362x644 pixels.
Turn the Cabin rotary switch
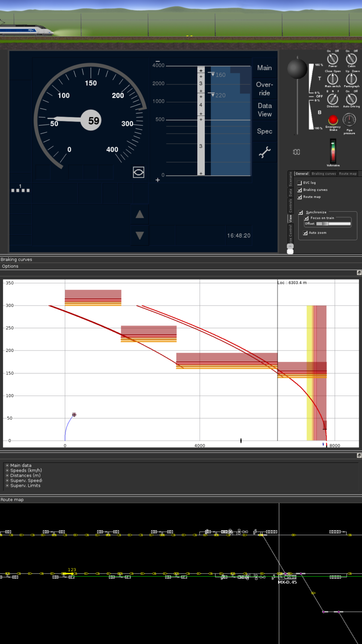click(351, 59)
